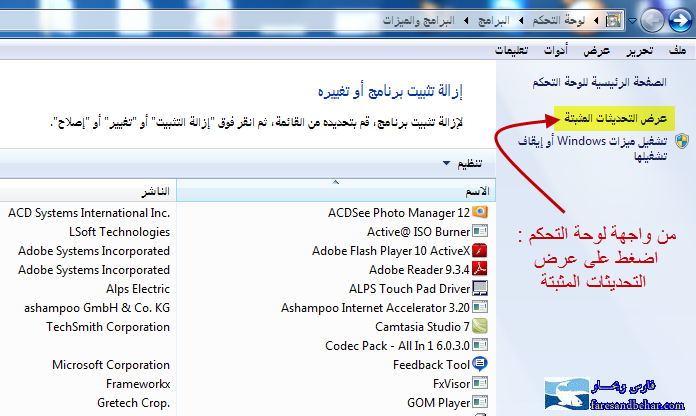
Task: Click the Adobe Flash Player 10 ActiveX icon
Action: click(480, 251)
